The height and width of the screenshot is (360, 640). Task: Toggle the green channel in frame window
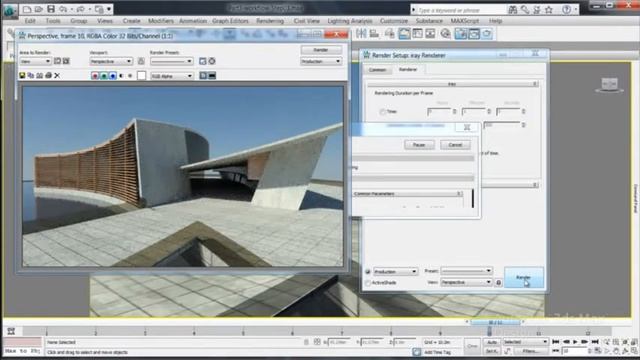[x=104, y=76]
